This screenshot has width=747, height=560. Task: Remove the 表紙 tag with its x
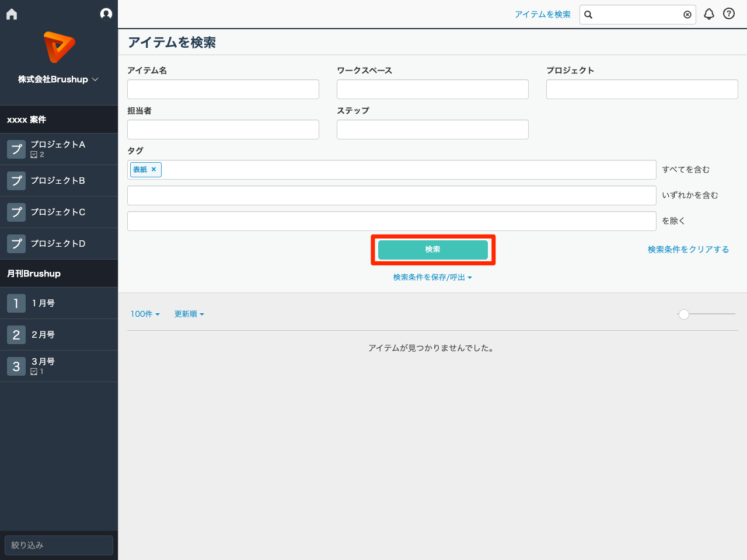(154, 169)
